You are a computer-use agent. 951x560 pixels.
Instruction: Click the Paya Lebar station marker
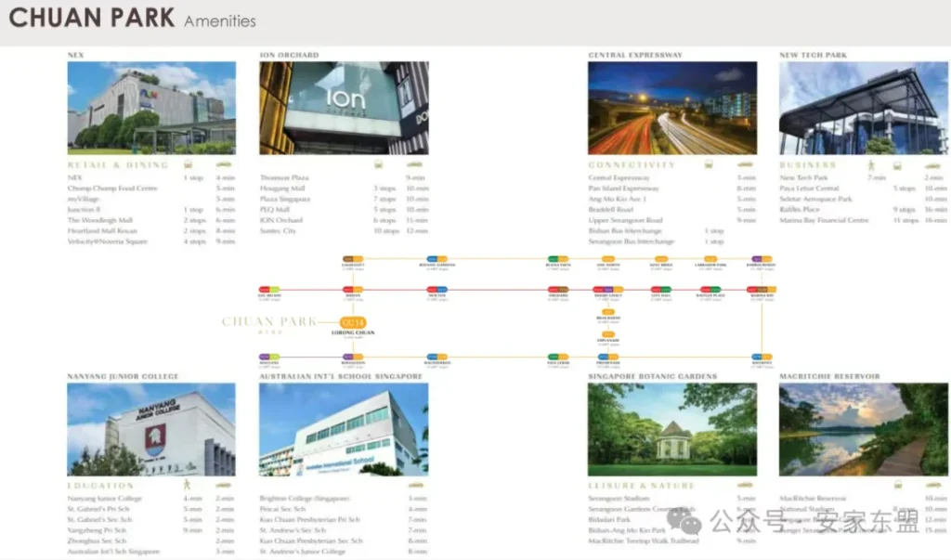click(x=558, y=357)
